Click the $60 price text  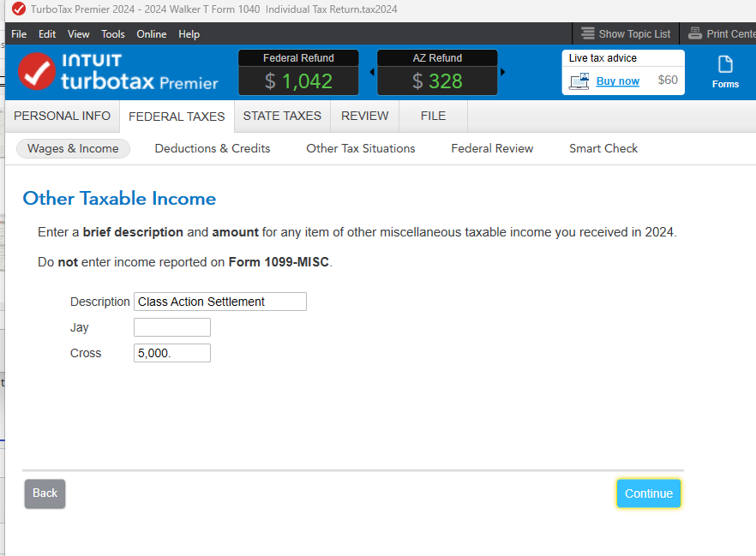[668, 80]
